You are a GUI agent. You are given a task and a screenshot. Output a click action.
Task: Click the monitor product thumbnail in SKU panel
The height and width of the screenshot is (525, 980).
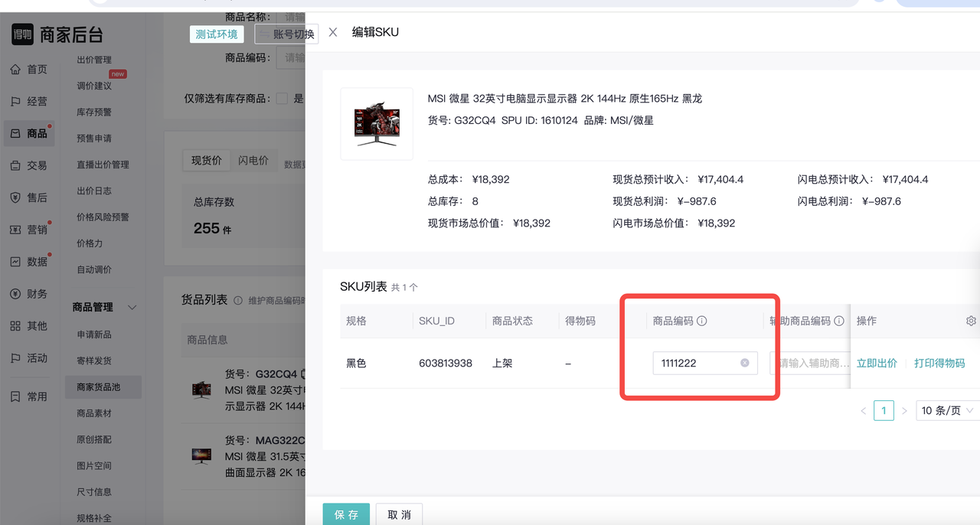tap(377, 124)
